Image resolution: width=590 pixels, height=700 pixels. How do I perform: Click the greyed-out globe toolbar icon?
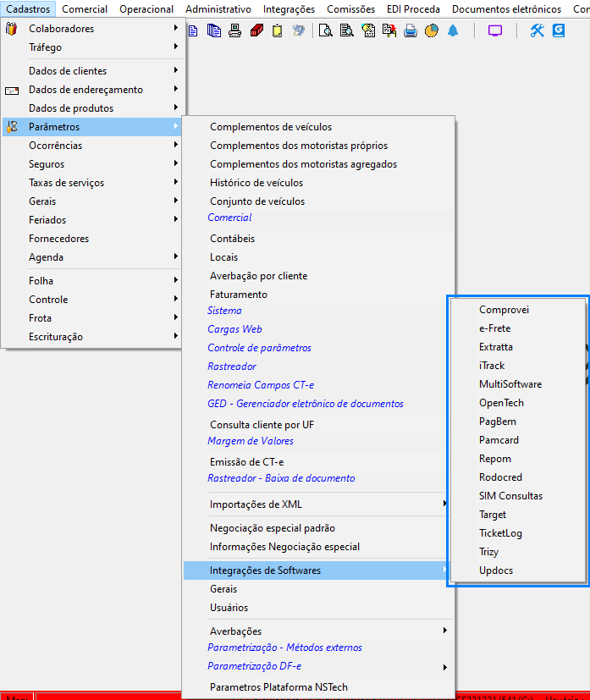pos(299,30)
